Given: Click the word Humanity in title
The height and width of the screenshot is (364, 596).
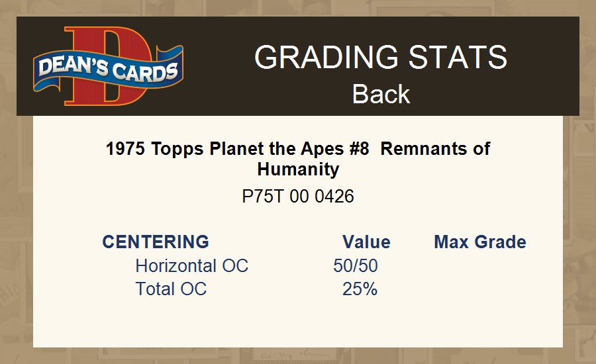Looking at the screenshot, I should 298,169.
